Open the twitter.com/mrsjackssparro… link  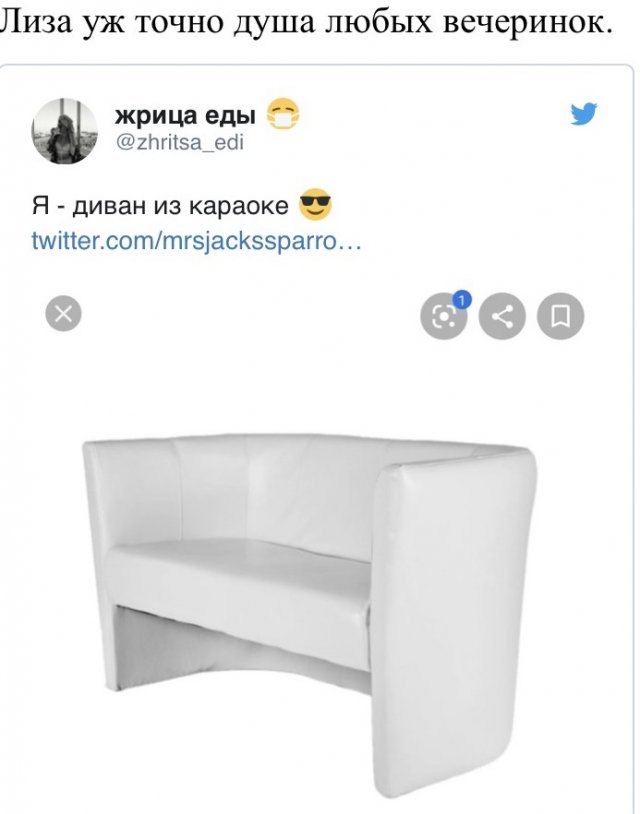(x=196, y=240)
